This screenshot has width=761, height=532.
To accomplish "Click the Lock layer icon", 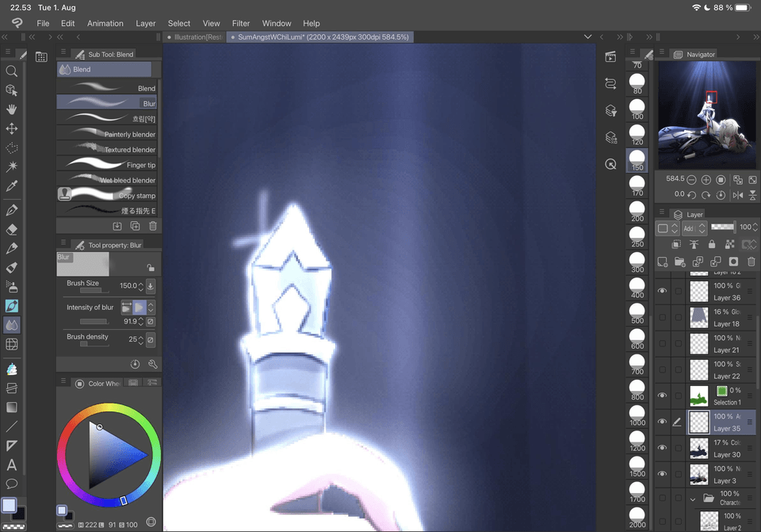I will click(x=712, y=245).
